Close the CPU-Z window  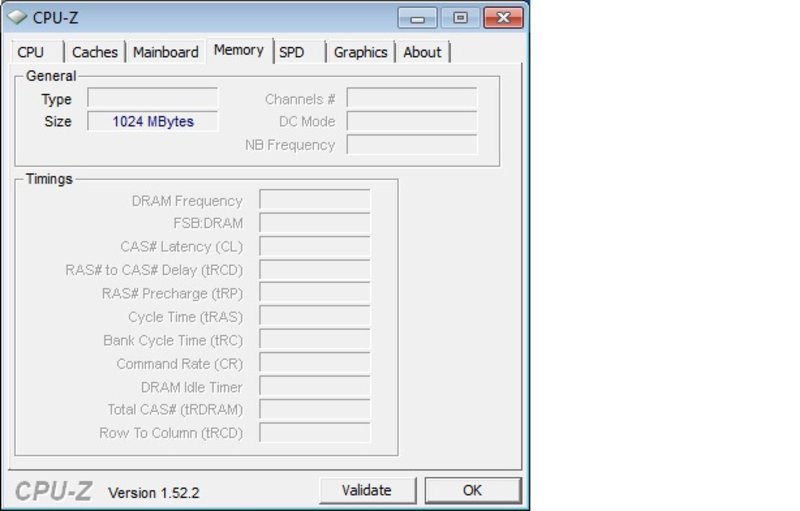pos(503,18)
